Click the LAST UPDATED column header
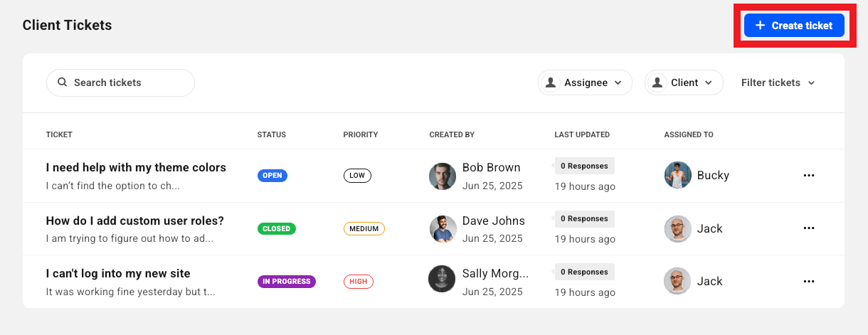Screen dimensions: 868x335 point(582,134)
